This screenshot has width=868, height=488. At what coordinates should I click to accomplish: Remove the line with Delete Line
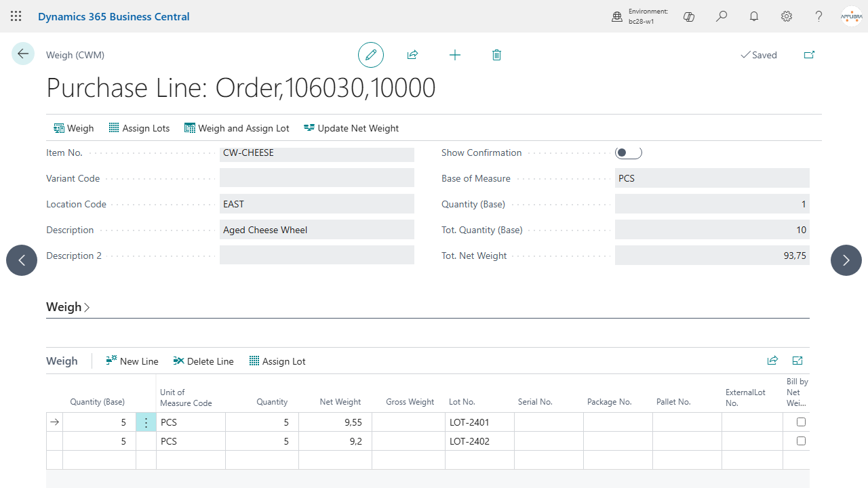pos(203,361)
